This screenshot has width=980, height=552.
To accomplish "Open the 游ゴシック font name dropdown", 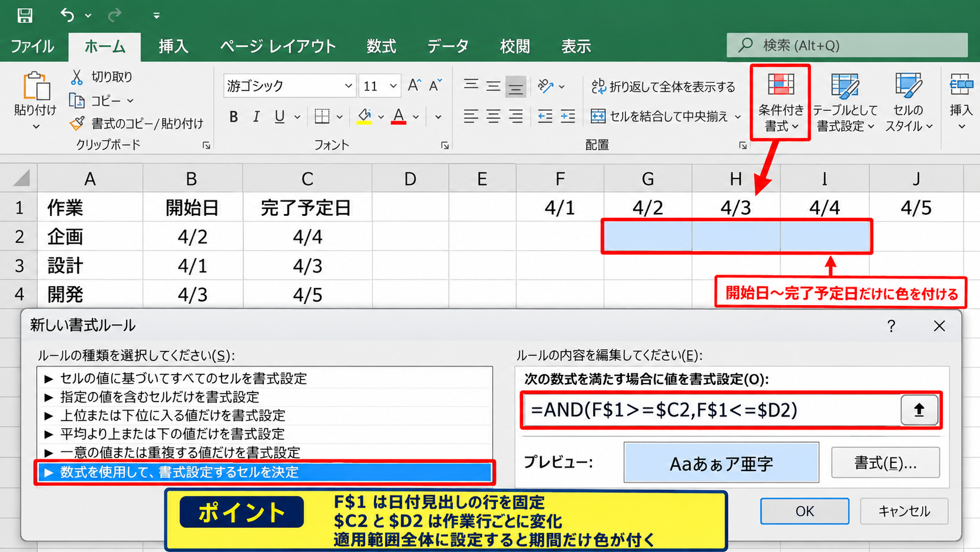I will 348,86.
